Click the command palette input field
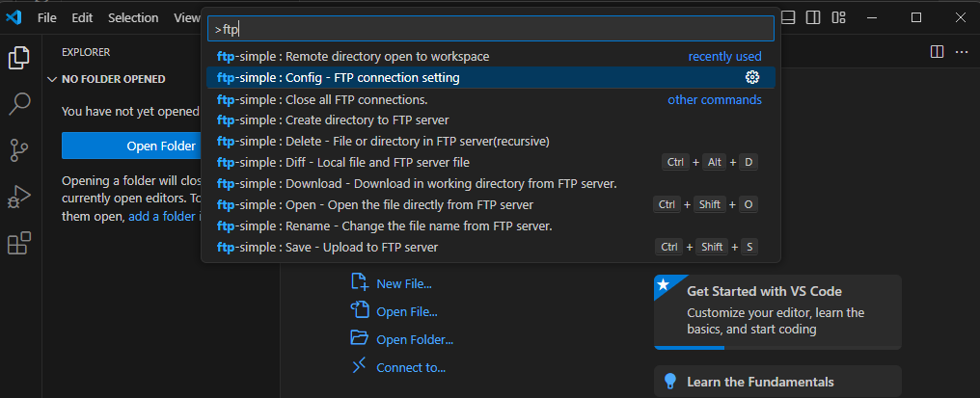The height and width of the screenshot is (398, 980). pyautogui.click(x=491, y=29)
